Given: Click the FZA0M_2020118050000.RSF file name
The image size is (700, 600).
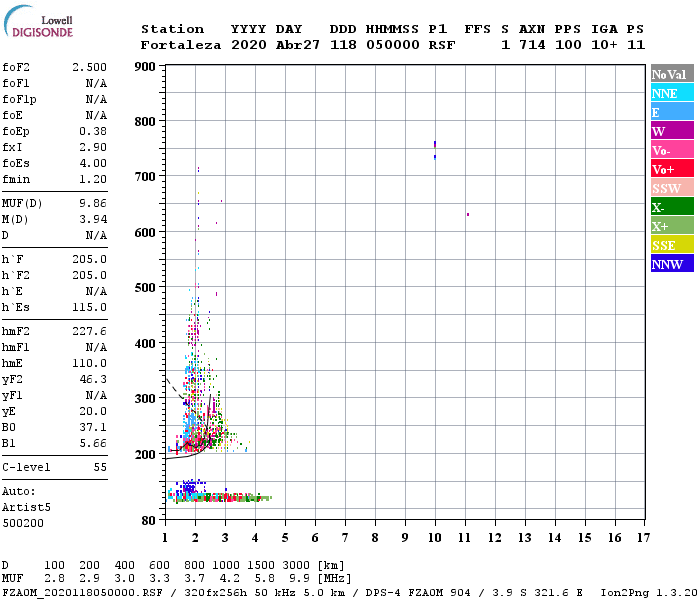Looking at the screenshot, I should pos(83,592).
